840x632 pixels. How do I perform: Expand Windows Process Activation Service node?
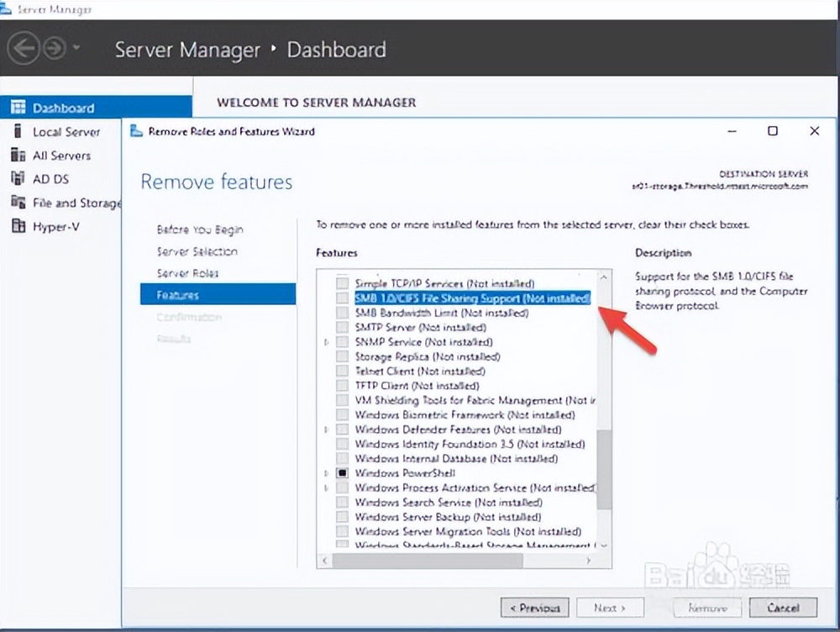click(326, 487)
